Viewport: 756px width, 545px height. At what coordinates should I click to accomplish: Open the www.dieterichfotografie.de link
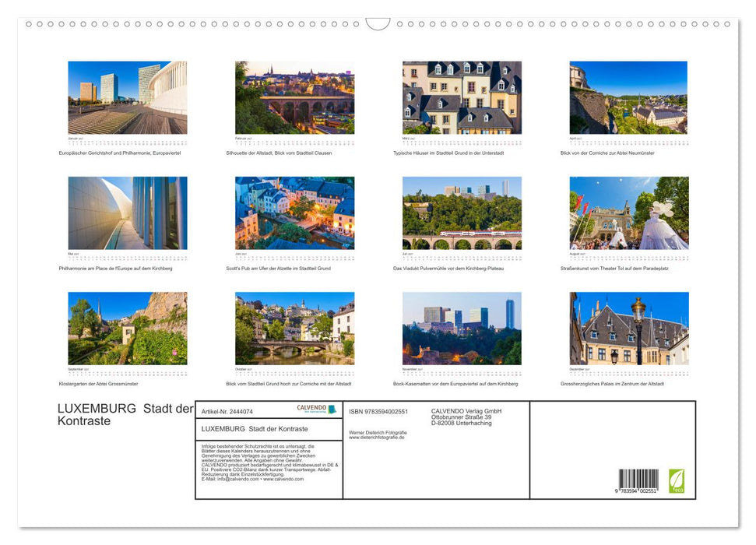tap(377, 438)
